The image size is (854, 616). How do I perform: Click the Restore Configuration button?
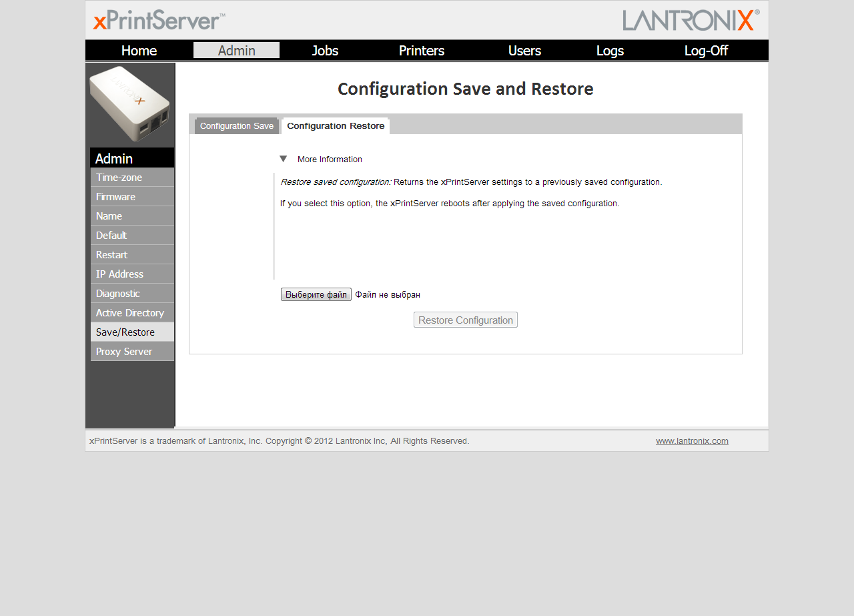(x=466, y=320)
